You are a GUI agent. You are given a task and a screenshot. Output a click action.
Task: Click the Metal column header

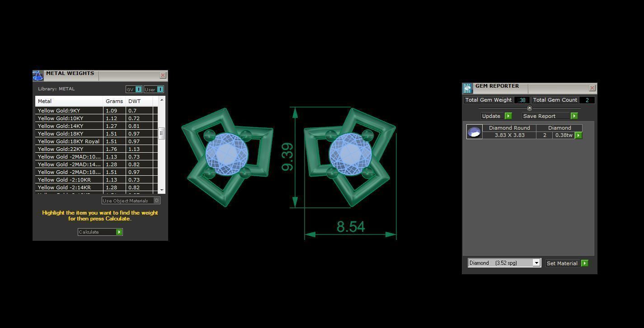(70, 101)
